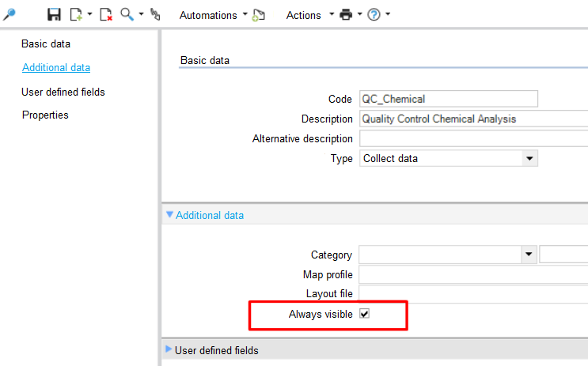Open the dropdown arrow beside the printer icon
588x366 pixels.
click(359, 14)
